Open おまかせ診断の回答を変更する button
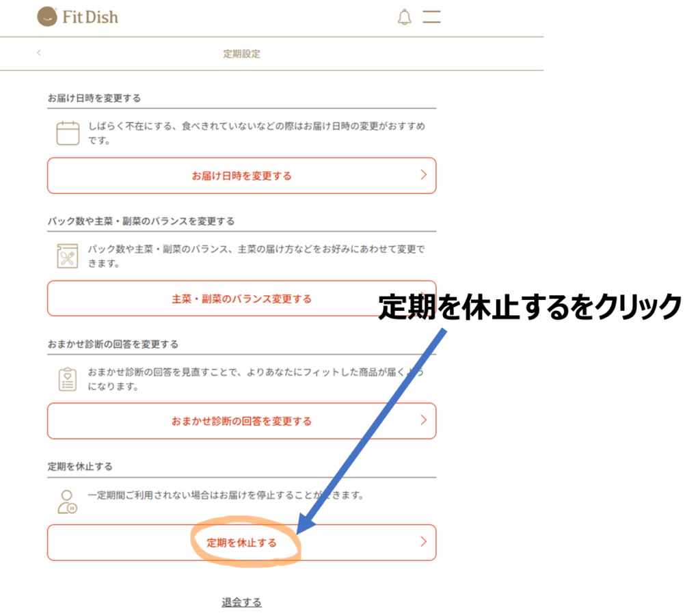This screenshot has width=700, height=613. [x=241, y=421]
